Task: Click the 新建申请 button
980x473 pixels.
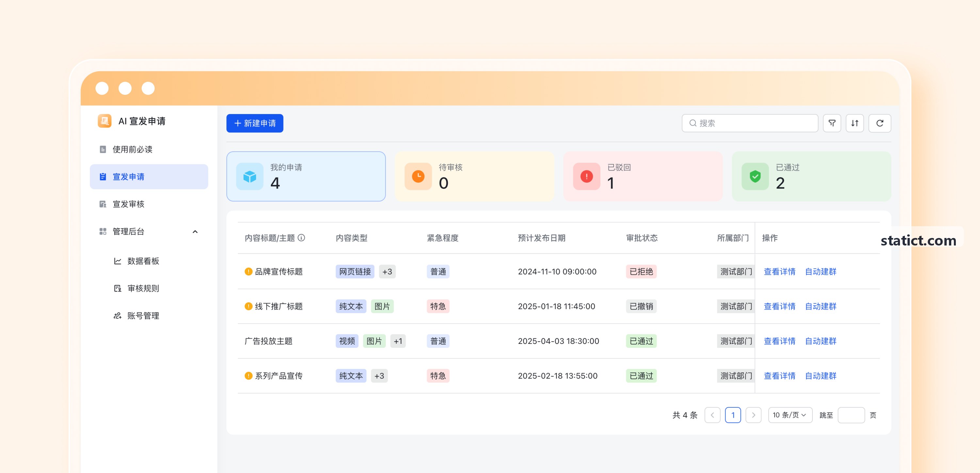Action: point(254,123)
